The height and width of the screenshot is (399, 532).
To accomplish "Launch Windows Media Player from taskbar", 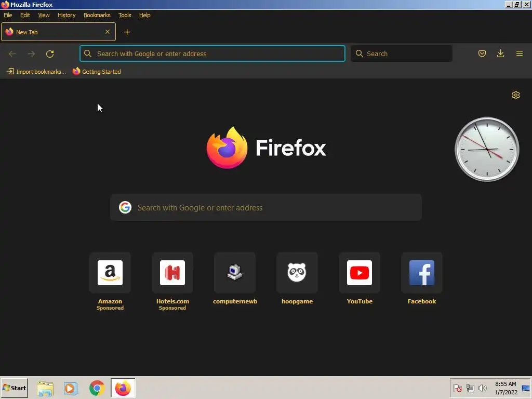I will (71, 388).
